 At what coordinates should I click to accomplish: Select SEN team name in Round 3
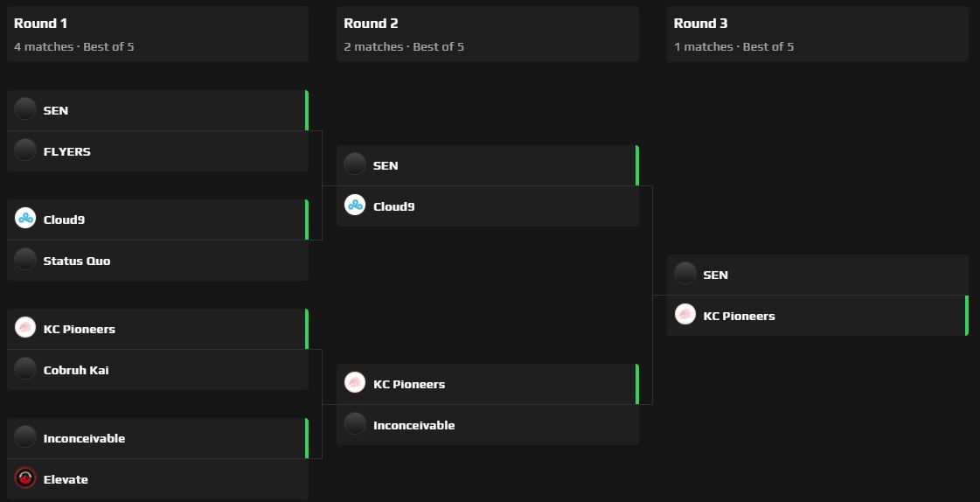[715, 275]
